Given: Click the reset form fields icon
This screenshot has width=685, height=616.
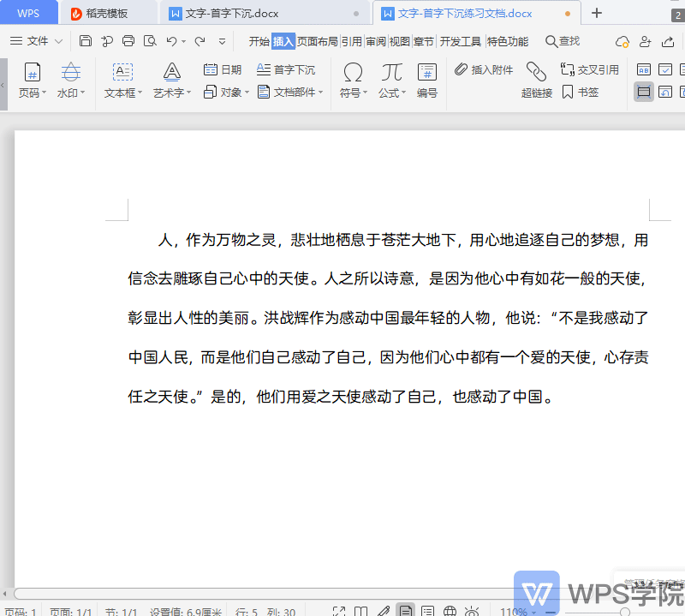Looking at the screenshot, I should pos(665,92).
